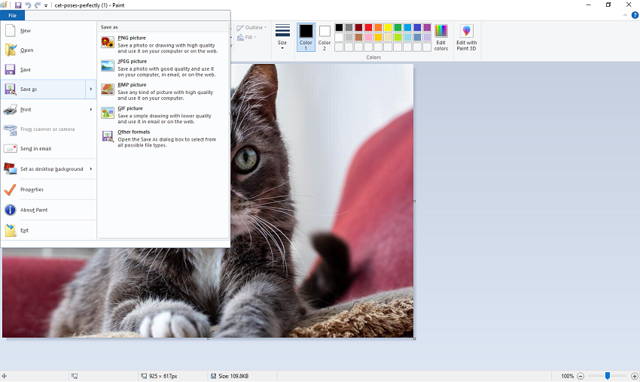This screenshot has width=640, height=382.
Task: Click the BMP picture icon
Action: pyautogui.click(x=108, y=89)
